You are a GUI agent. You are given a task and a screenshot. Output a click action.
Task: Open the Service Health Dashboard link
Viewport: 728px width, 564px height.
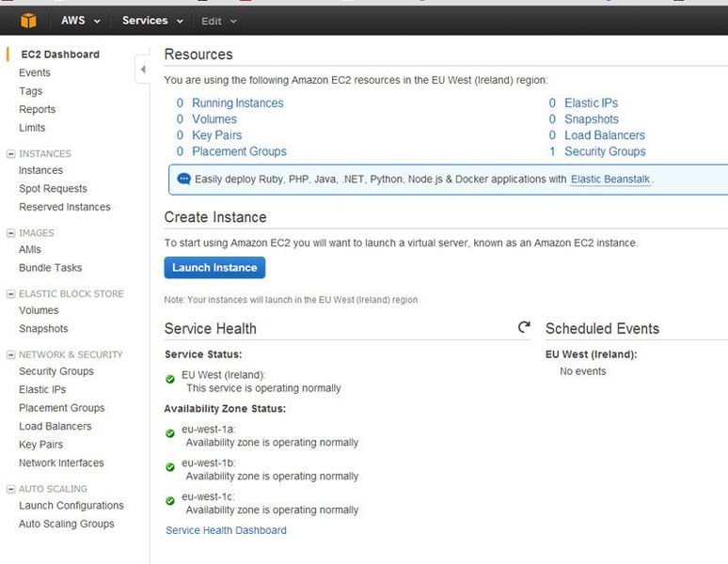tap(226, 530)
